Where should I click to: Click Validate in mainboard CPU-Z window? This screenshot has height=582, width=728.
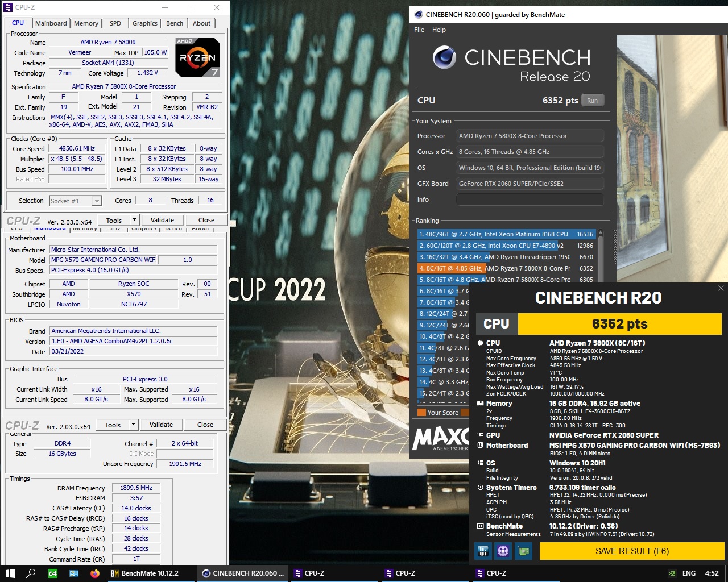161,425
